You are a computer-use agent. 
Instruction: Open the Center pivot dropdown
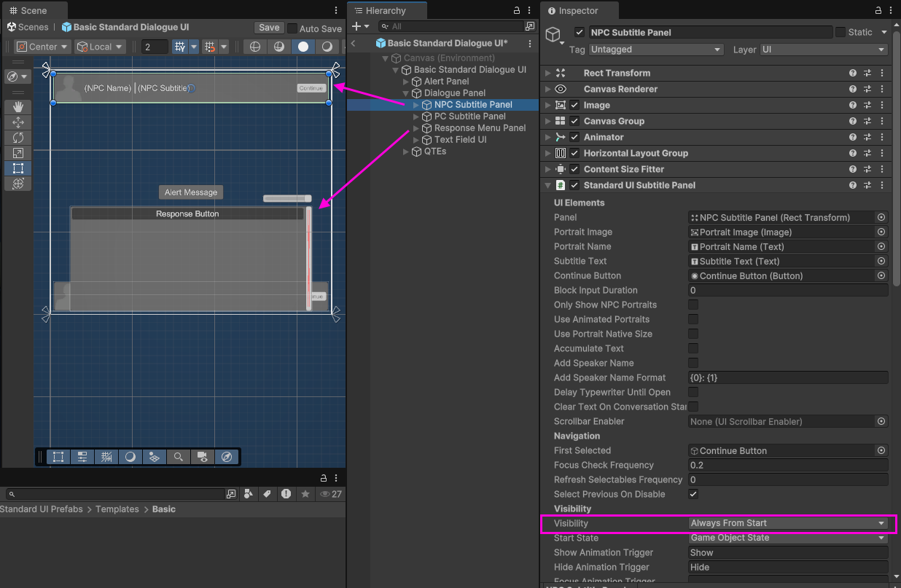[x=43, y=47]
